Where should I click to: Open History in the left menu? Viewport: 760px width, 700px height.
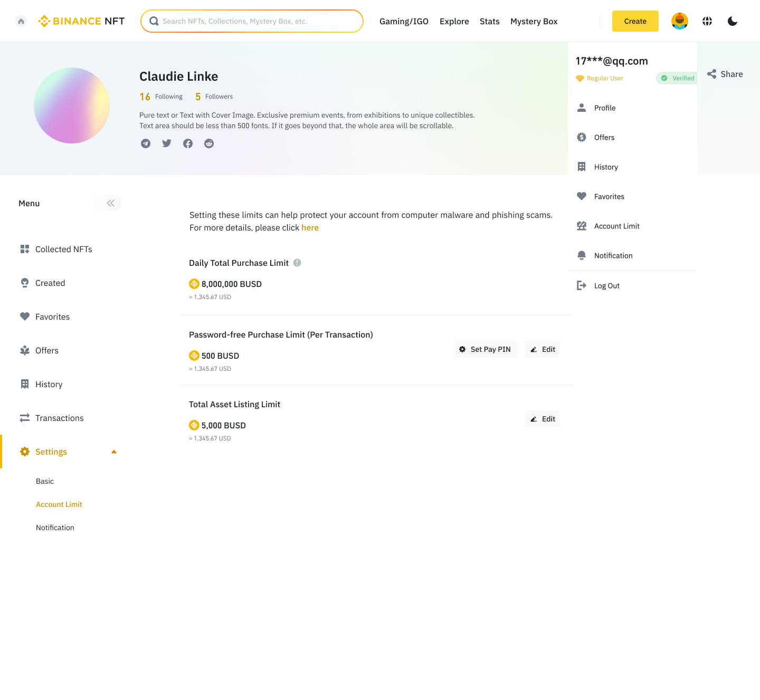[x=41, y=384]
